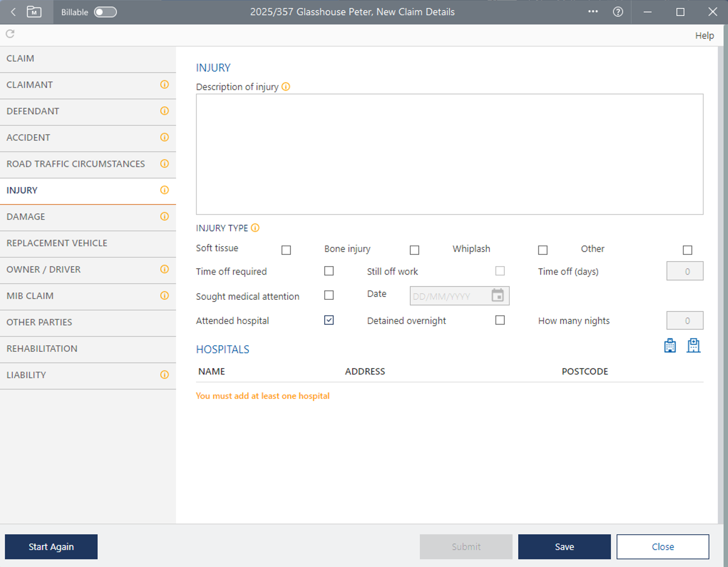
Task: Tick the Detained overnight checkbox
Action: (500, 320)
